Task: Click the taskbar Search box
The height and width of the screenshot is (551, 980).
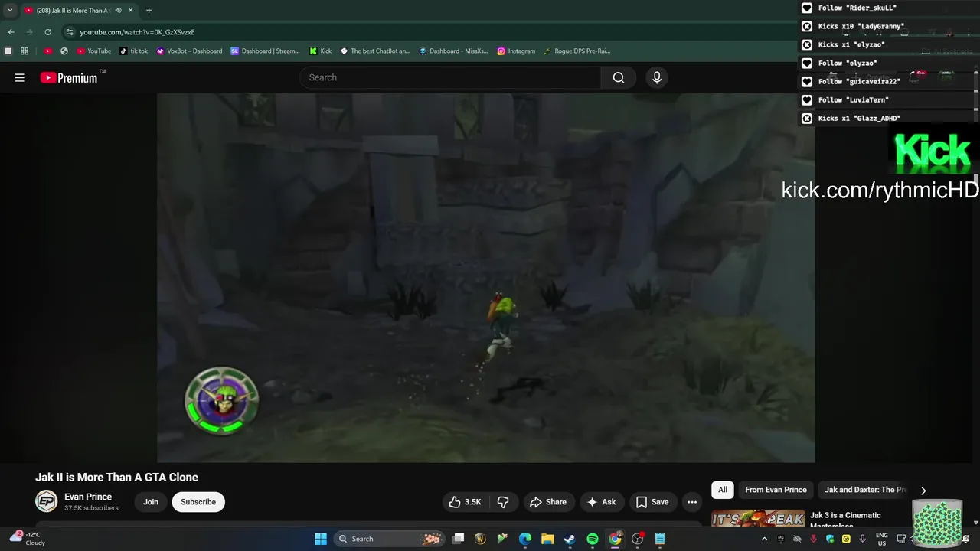Action: click(391, 539)
